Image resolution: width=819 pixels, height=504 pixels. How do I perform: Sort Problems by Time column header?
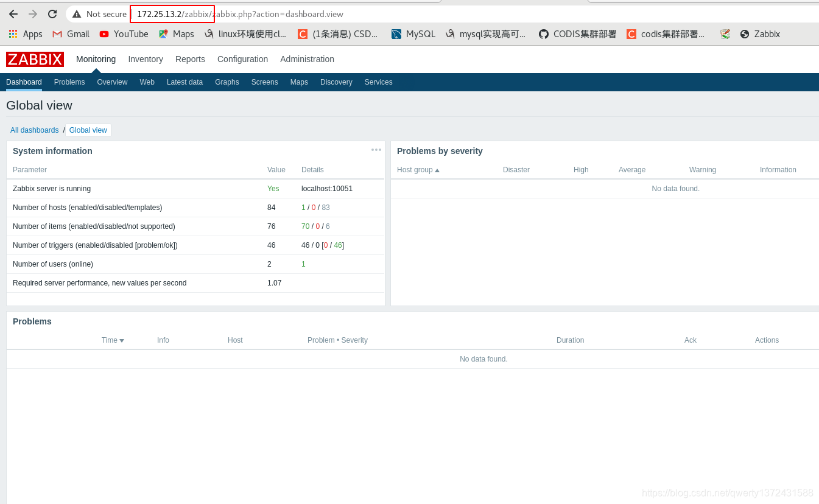113,340
